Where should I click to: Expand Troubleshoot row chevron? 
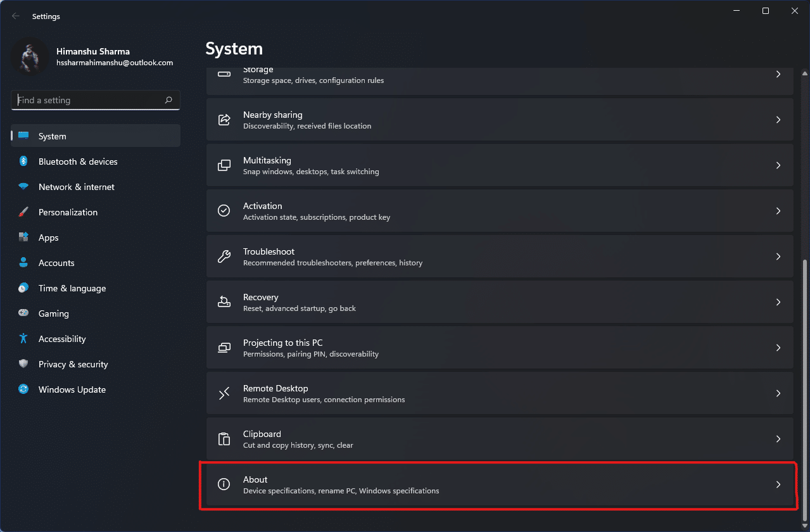click(x=778, y=256)
